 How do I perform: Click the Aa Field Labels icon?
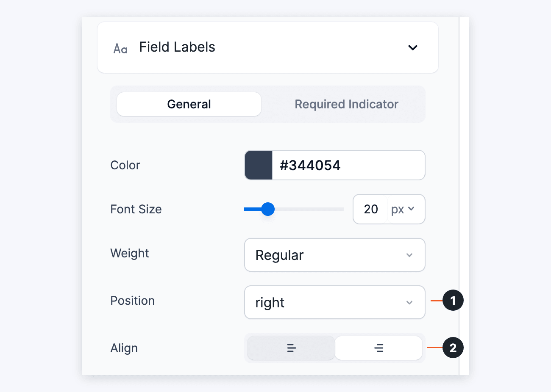click(x=120, y=48)
